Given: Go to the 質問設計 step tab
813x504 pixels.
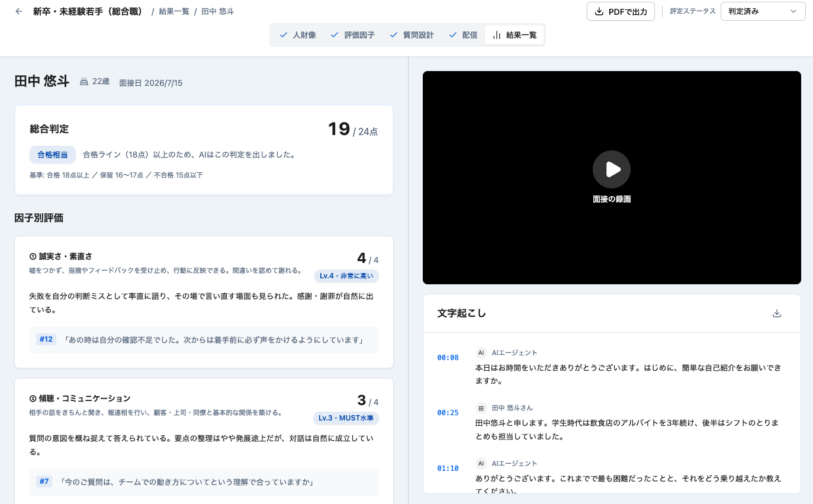Looking at the screenshot, I should tap(412, 35).
